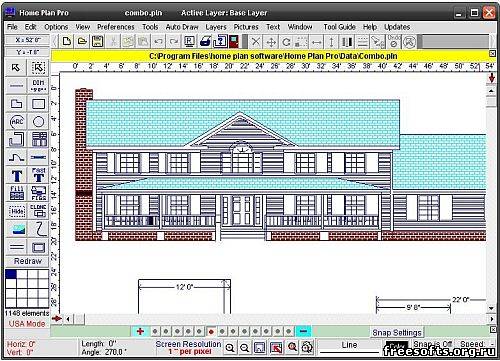Choose the ARC drawing tool
The height and width of the screenshot is (361, 500).
coord(16,122)
